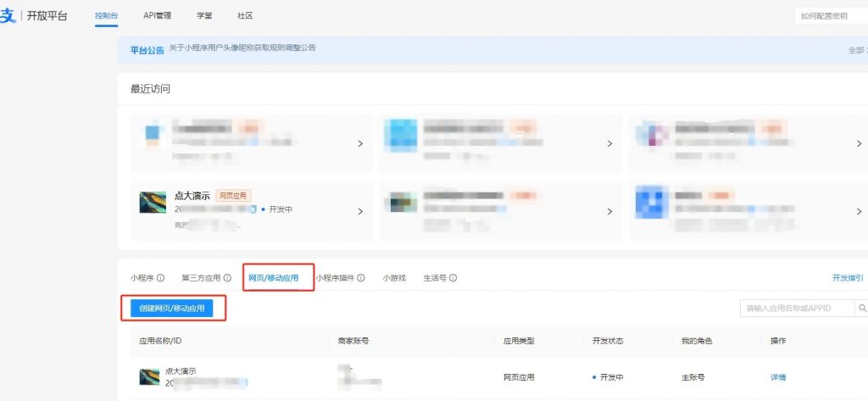
Task: Open the 点大演示 recent app card
Action: click(251, 210)
